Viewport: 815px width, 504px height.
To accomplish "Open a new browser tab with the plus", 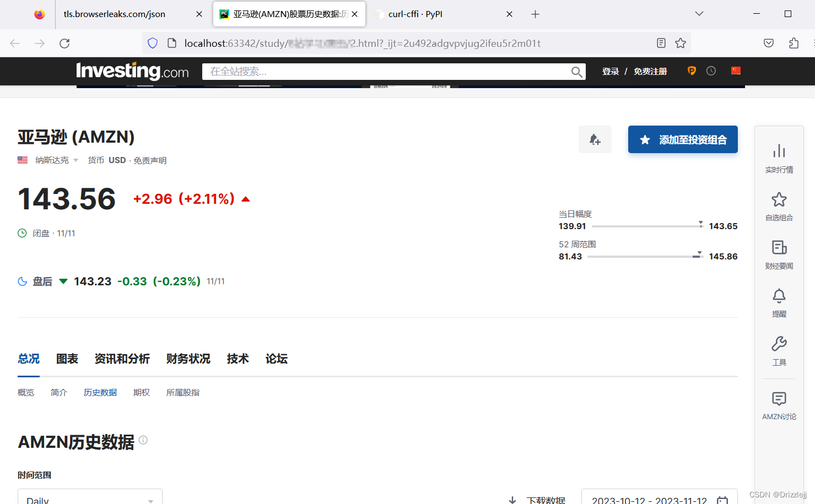I will (535, 14).
